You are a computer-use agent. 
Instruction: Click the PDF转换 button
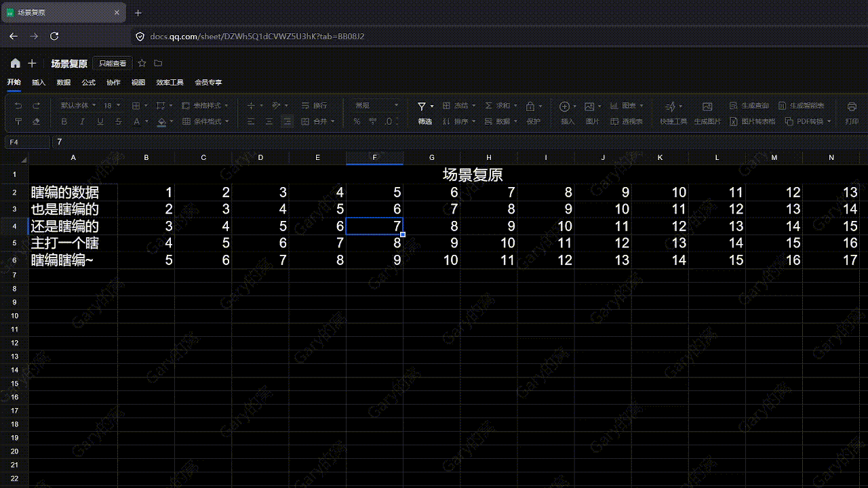pos(808,122)
